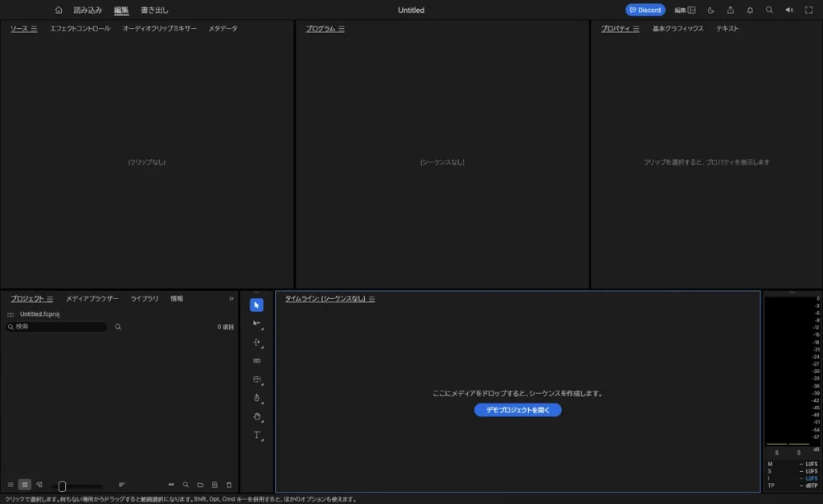Image resolution: width=823 pixels, height=504 pixels.
Task: Open 基本グラフィックス tab
Action: pos(678,28)
